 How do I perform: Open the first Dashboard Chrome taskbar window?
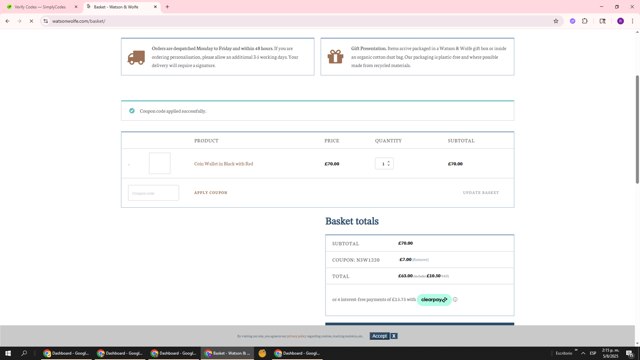click(66, 353)
